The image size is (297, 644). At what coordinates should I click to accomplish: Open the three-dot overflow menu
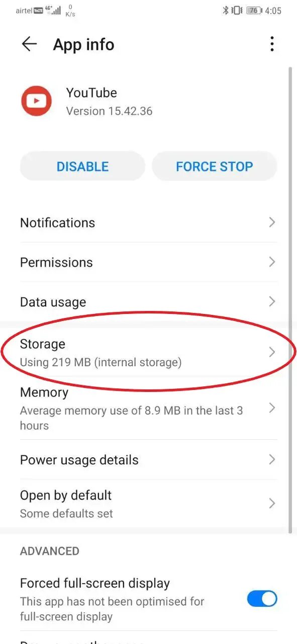pos(272,44)
